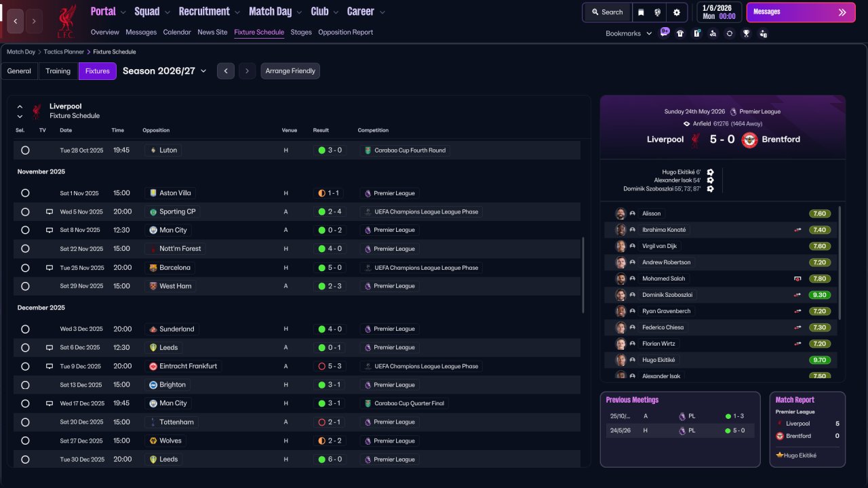Screen dimensions: 868x488
Task: Click the Arrange Friendly button
Action: pos(290,71)
